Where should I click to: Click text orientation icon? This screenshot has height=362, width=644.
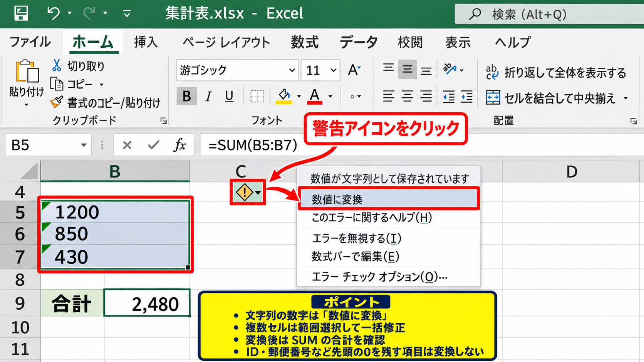449,70
